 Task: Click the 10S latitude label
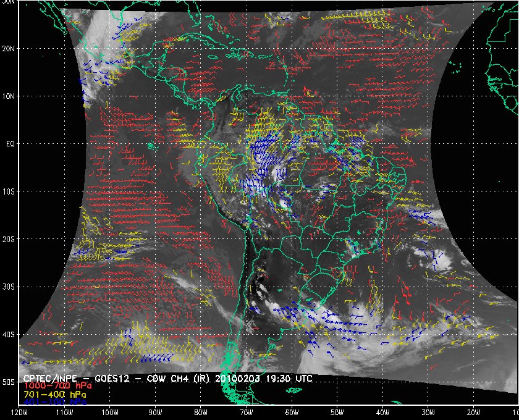8,191
